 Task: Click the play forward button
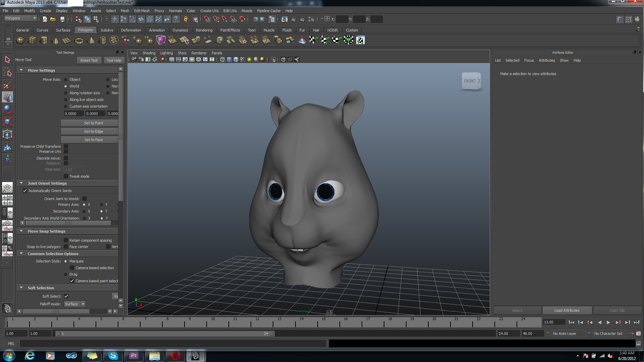tap(608, 322)
